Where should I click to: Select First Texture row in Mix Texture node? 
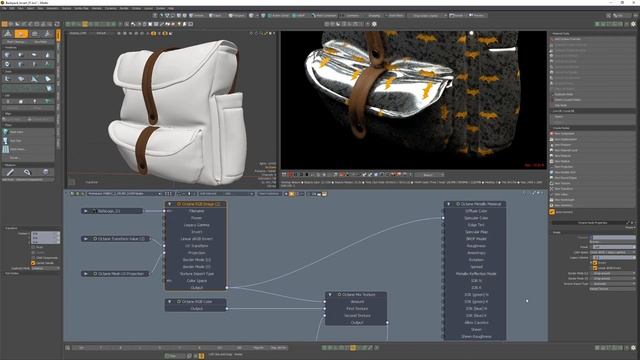point(357,309)
